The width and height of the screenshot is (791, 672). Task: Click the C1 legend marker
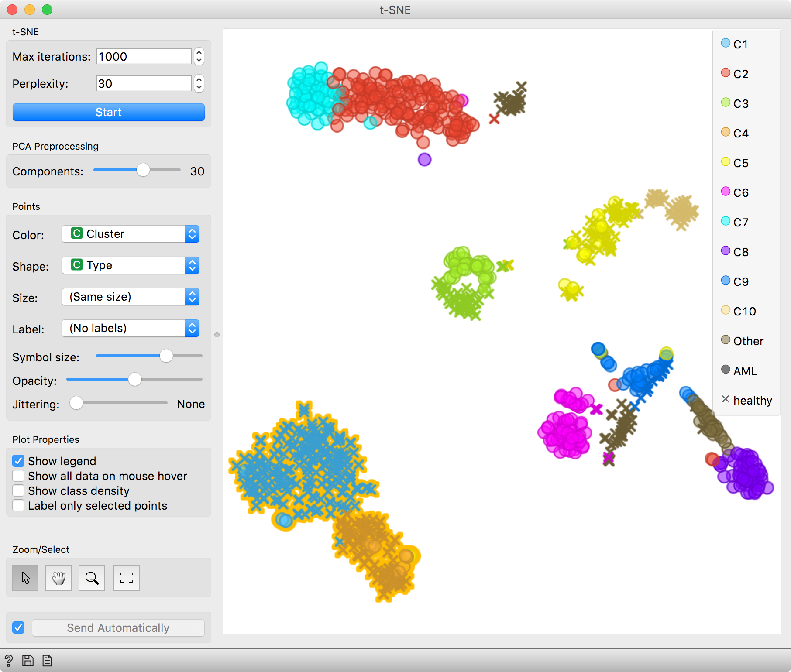click(726, 43)
